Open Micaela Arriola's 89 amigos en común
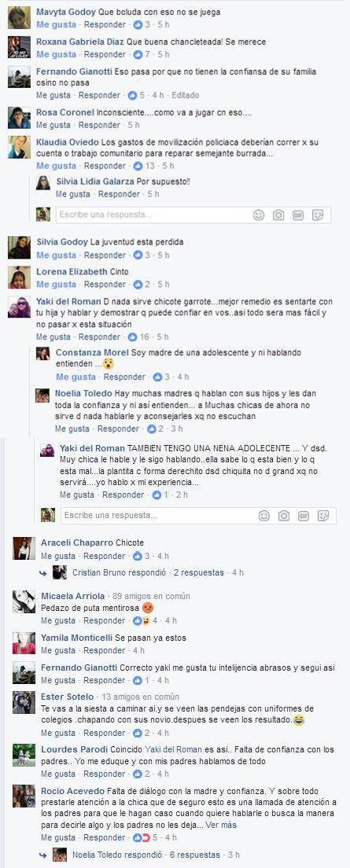 [151, 596]
